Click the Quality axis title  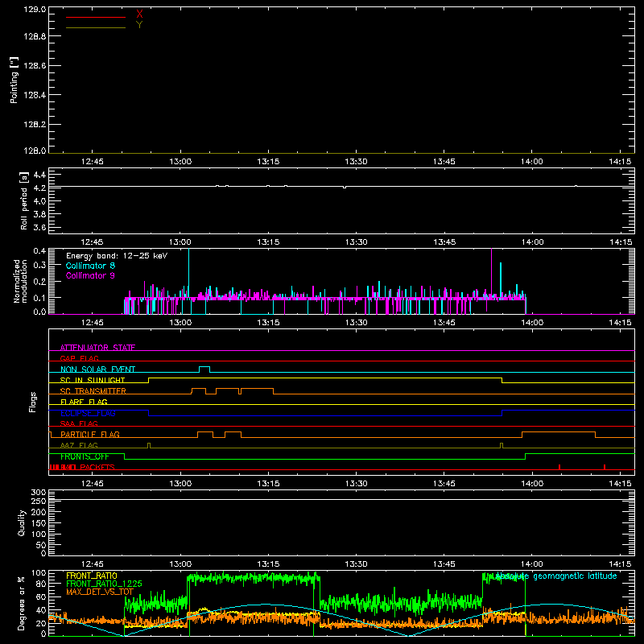[x=22, y=522]
